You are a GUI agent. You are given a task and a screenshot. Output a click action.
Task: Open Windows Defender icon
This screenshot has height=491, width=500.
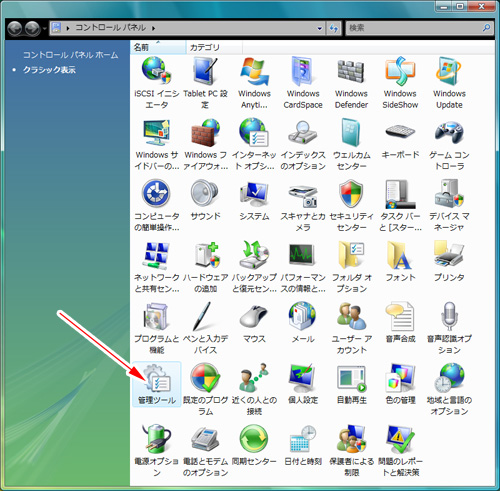[x=351, y=71]
